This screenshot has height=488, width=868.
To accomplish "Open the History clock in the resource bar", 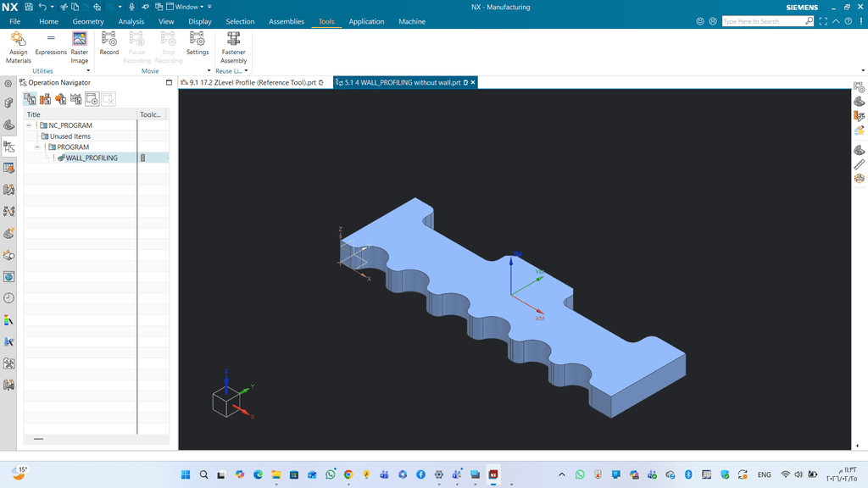I will (x=8, y=298).
